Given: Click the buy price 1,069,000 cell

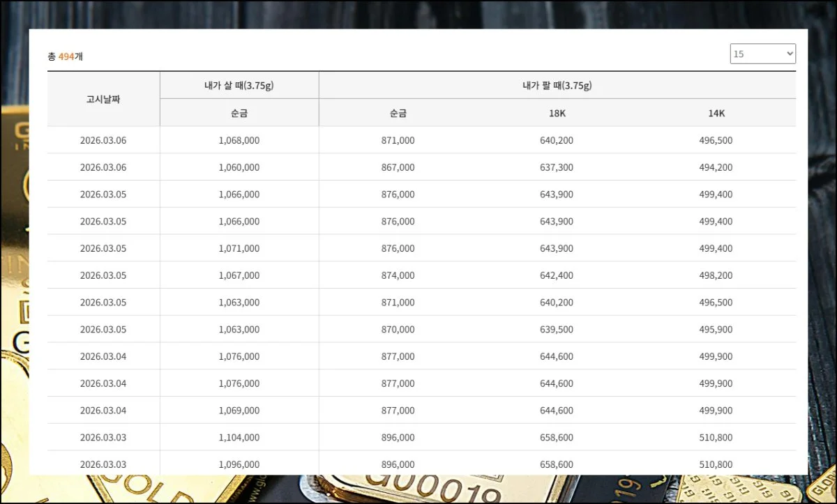Looking at the screenshot, I should click(239, 410).
